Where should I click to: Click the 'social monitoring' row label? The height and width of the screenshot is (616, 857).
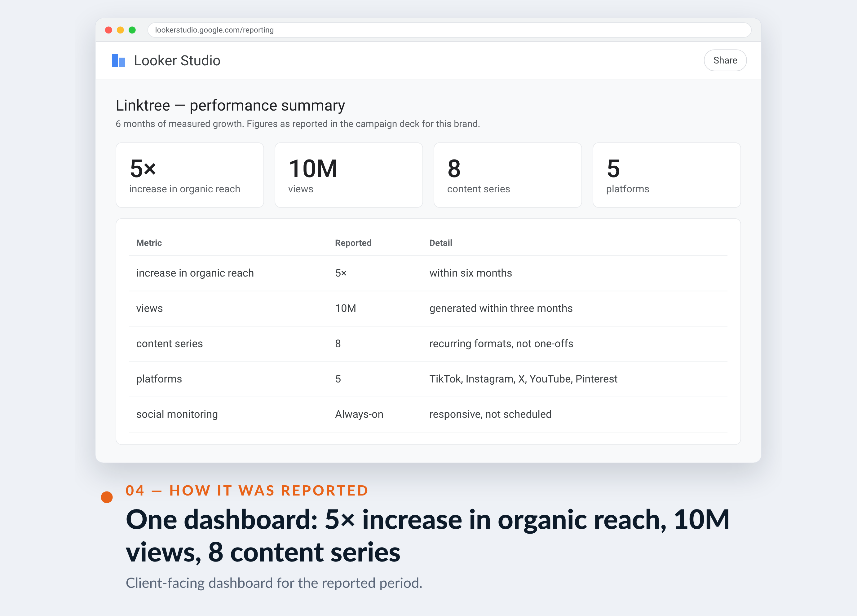177,414
